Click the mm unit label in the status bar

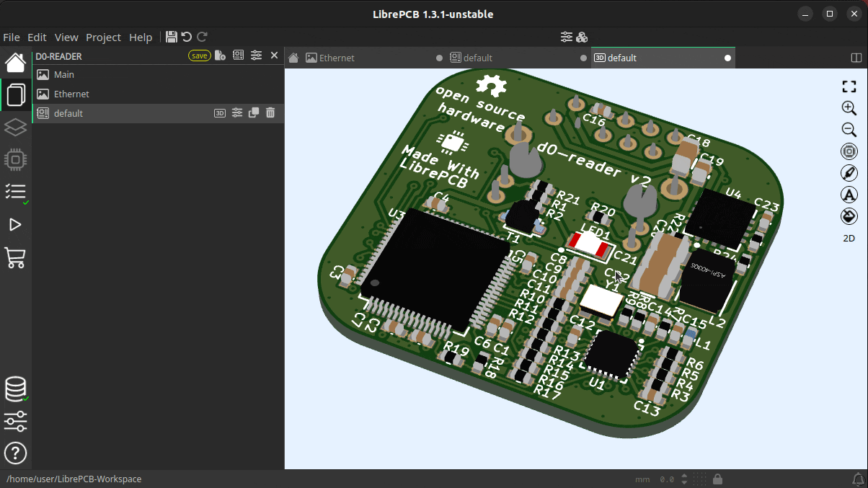(x=642, y=479)
